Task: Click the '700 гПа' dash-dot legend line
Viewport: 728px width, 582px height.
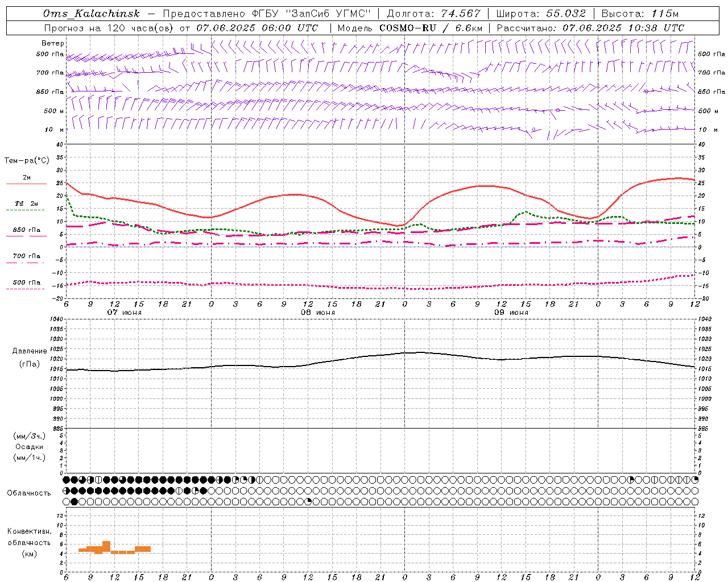Action: tap(25, 263)
